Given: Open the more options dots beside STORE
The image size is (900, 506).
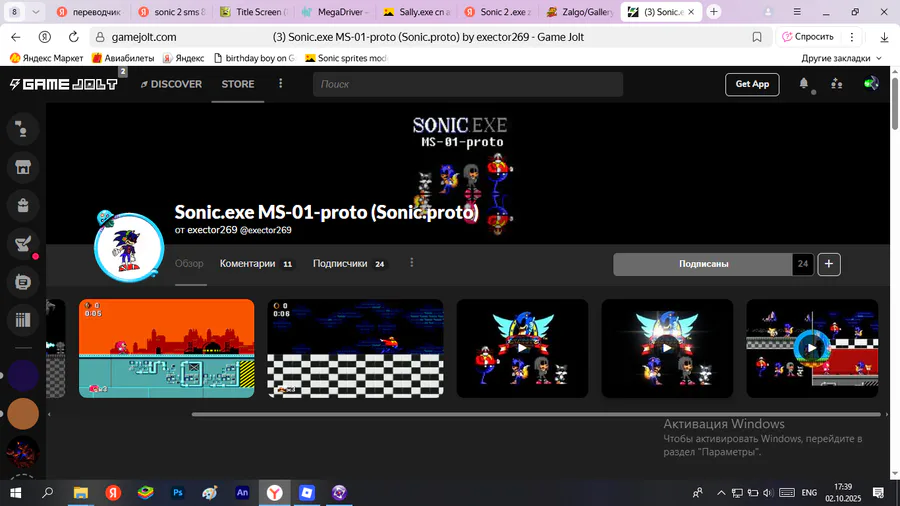Looking at the screenshot, I should [281, 84].
